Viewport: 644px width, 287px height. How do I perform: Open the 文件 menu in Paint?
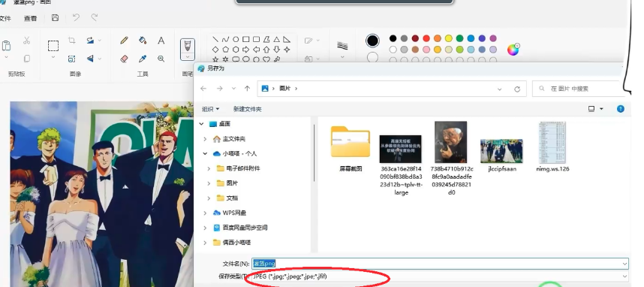[5, 18]
